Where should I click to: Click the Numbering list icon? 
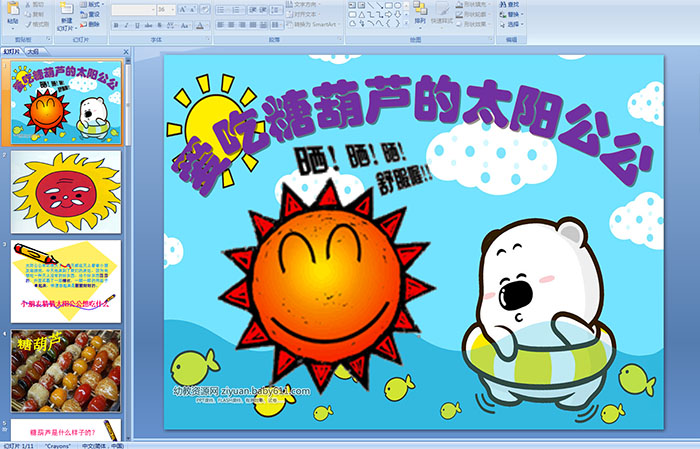click(237, 9)
